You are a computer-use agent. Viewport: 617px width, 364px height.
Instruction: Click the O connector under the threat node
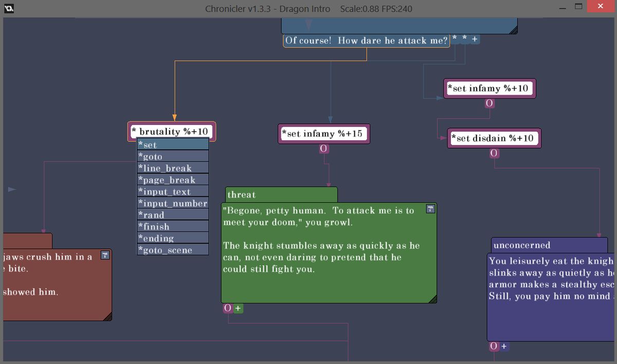click(228, 308)
